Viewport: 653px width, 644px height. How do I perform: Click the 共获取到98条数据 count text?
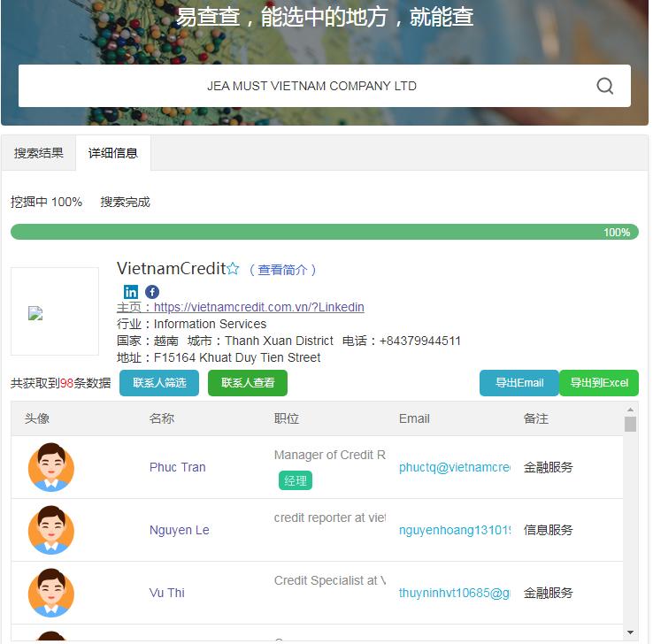tap(61, 382)
